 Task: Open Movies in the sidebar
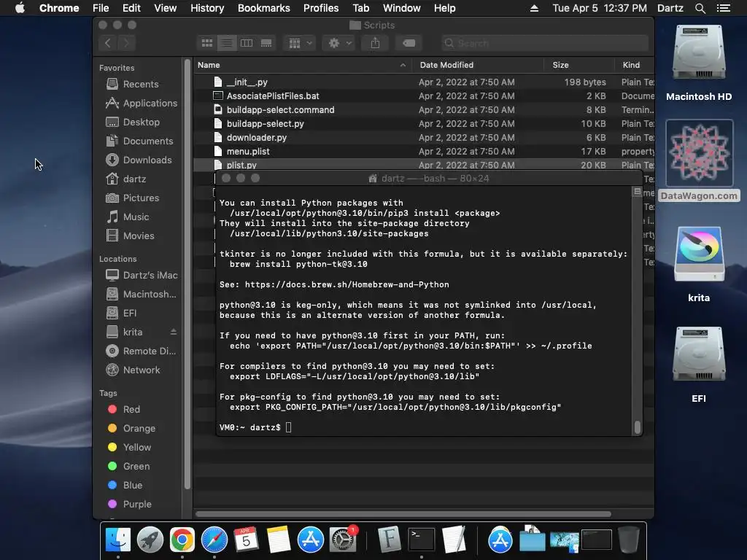[x=130, y=236]
